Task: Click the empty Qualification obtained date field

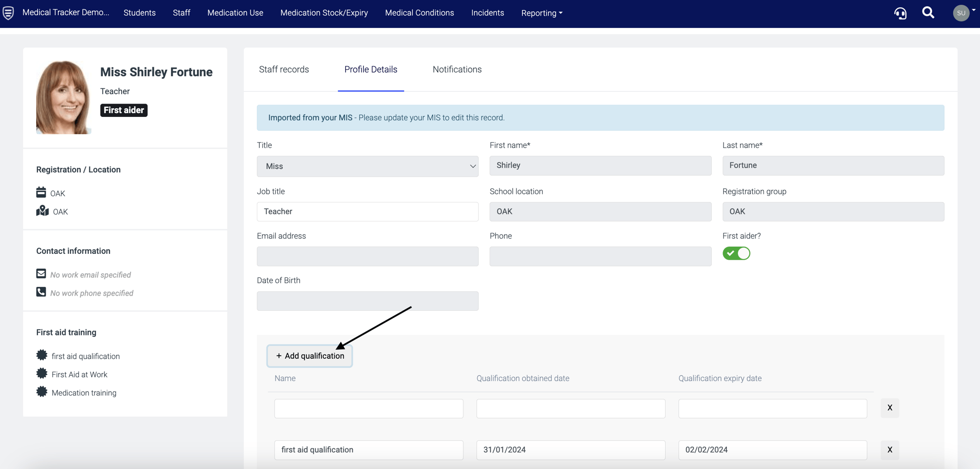Action: click(571, 409)
